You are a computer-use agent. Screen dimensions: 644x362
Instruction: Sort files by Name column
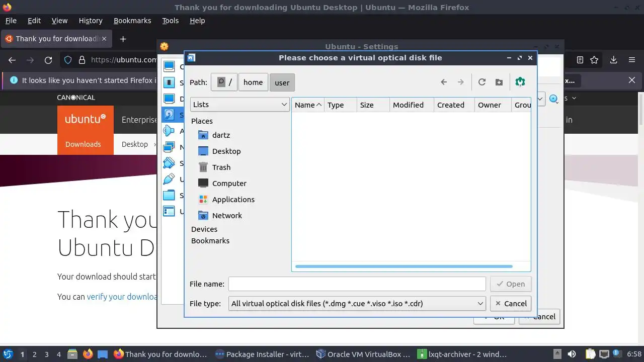pyautogui.click(x=308, y=105)
